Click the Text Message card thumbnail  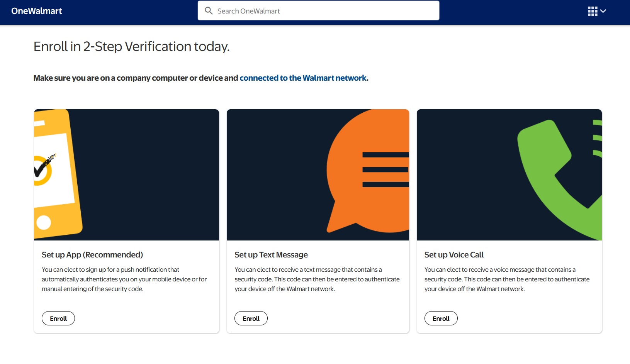pos(318,174)
